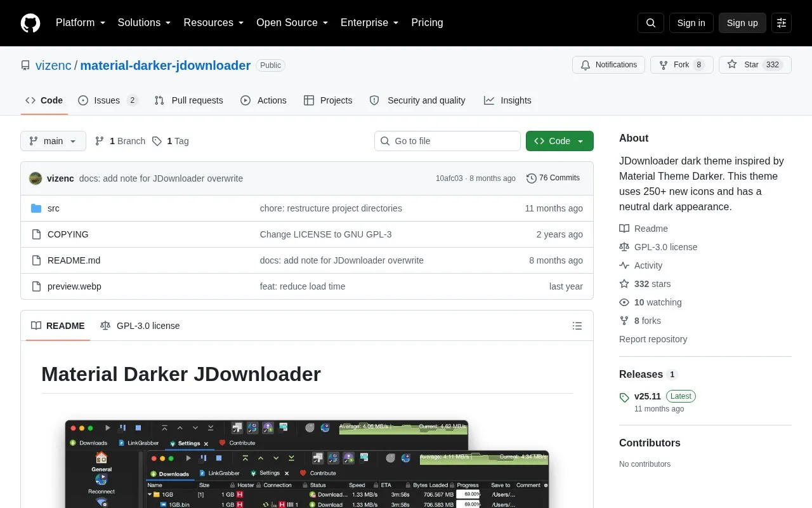This screenshot has width=812, height=508.
Task: Open the COPYING file name
Action: click(x=68, y=234)
